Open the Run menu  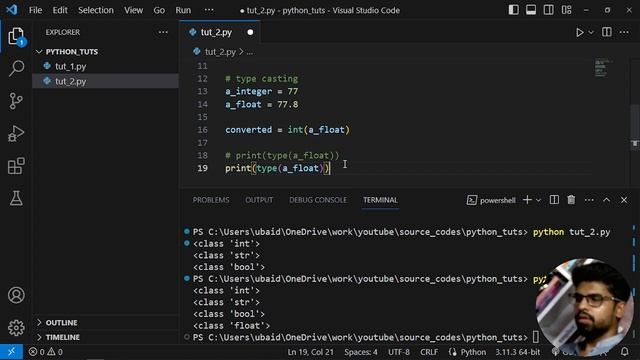183,10
